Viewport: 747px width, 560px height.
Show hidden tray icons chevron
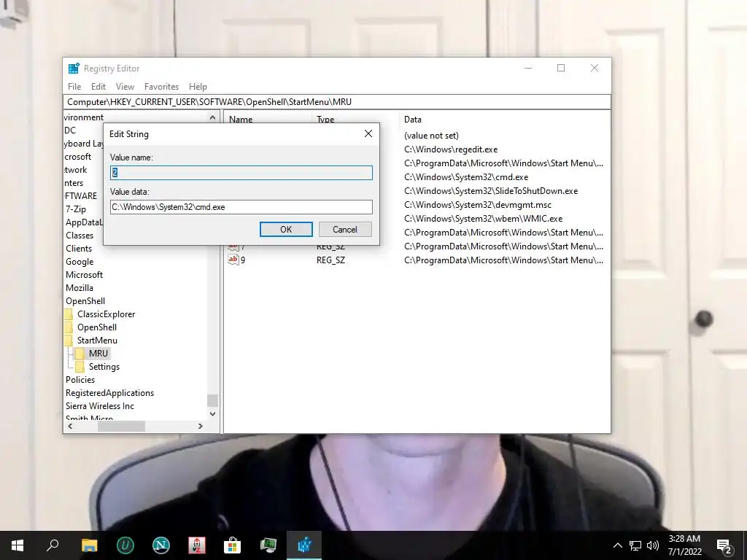[617, 545]
